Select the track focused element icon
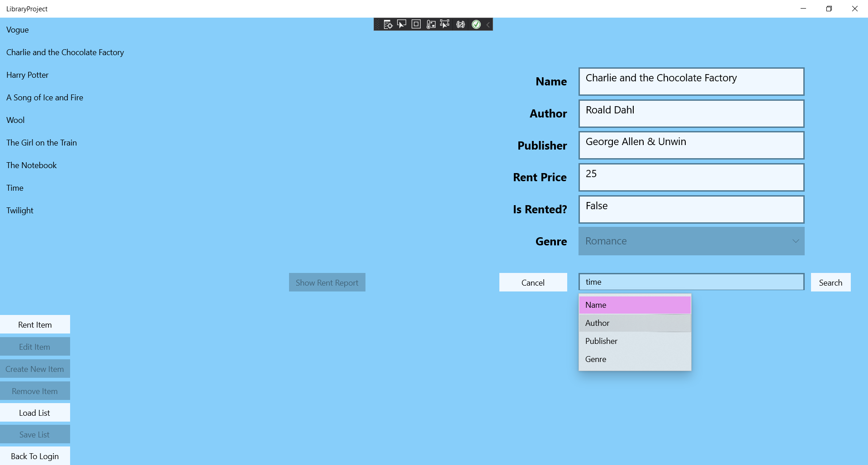The height and width of the screenshot is (465, 868). (x=445, y=24)
